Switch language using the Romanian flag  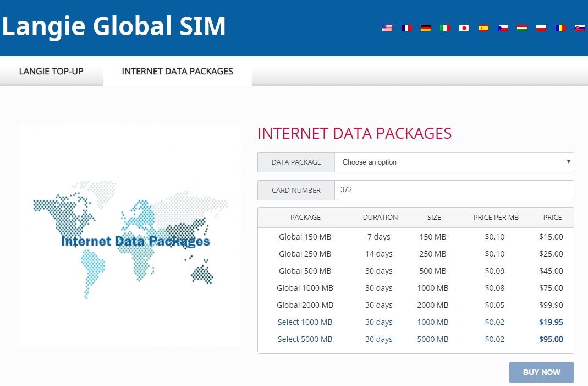coord(560,28)
